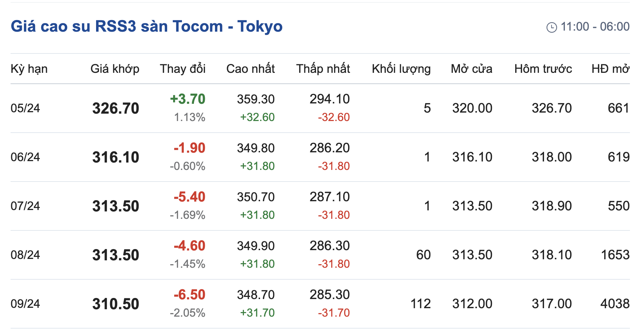
Task: Click the 09/24 contract term
Action: [25, 304]
